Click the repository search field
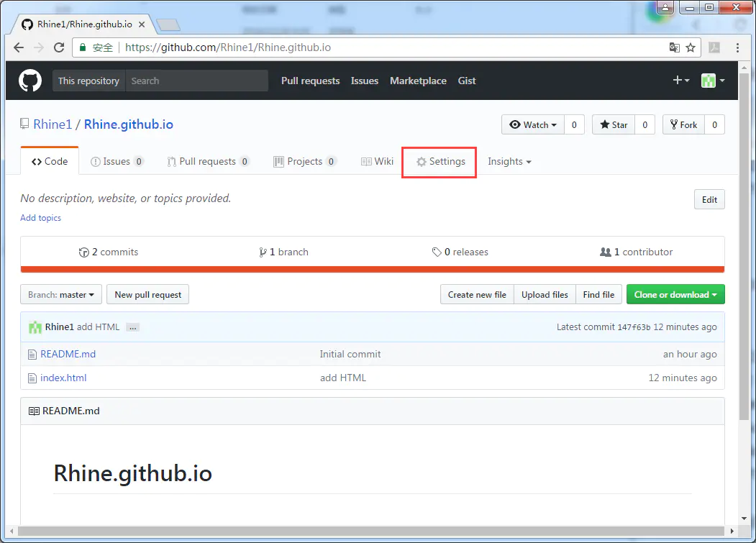 click(196, 81)
